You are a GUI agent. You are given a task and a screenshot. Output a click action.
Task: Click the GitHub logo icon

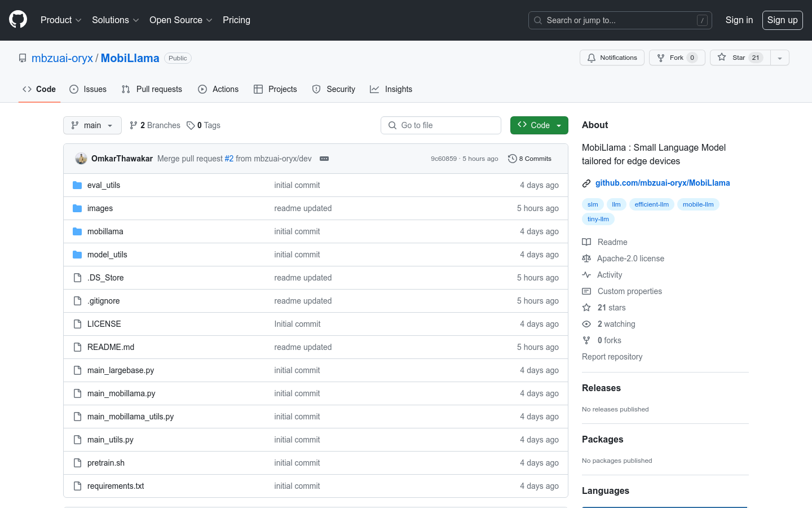pos(18,20)
